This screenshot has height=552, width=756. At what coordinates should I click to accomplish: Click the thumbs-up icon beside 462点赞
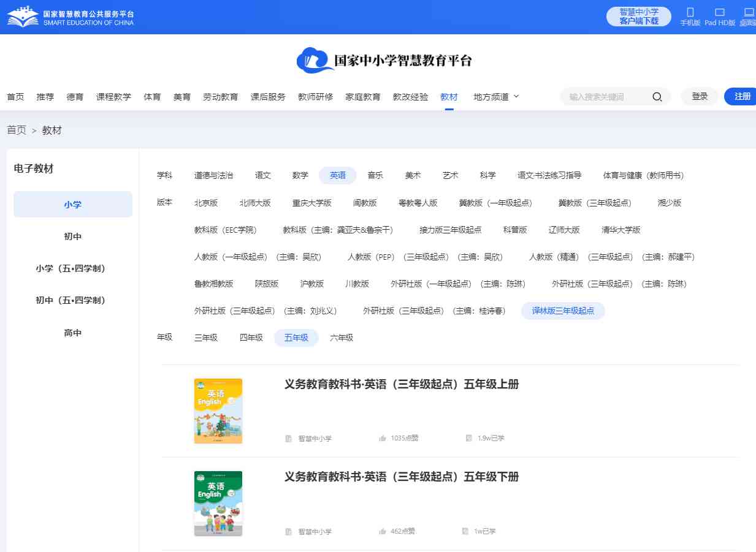pyautogui.click(x=383, y=531)
